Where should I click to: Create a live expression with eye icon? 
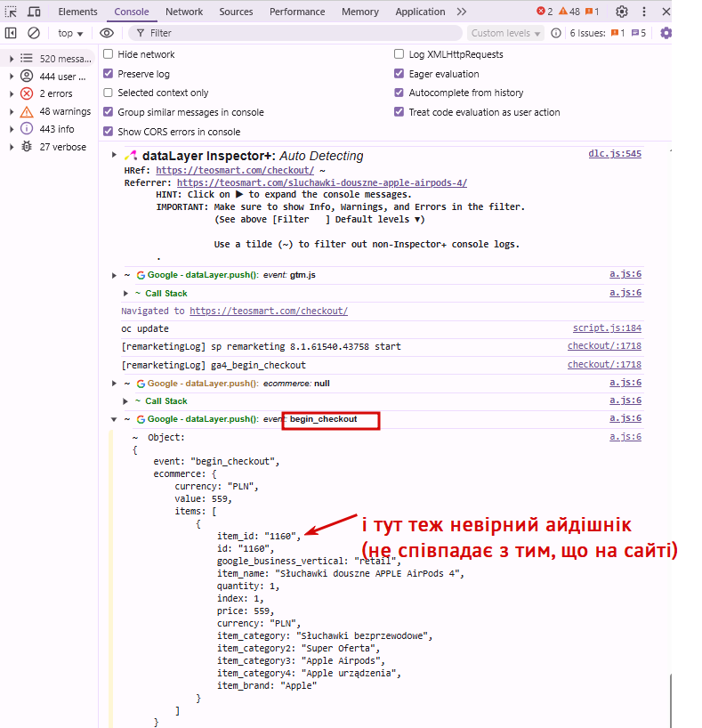[x=107, y=33]
